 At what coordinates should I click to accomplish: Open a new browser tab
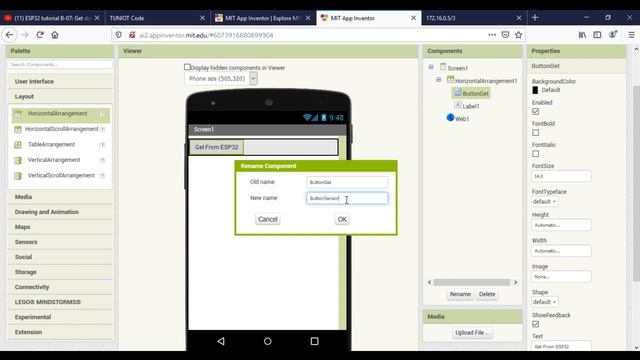click(x=535, y=18)
